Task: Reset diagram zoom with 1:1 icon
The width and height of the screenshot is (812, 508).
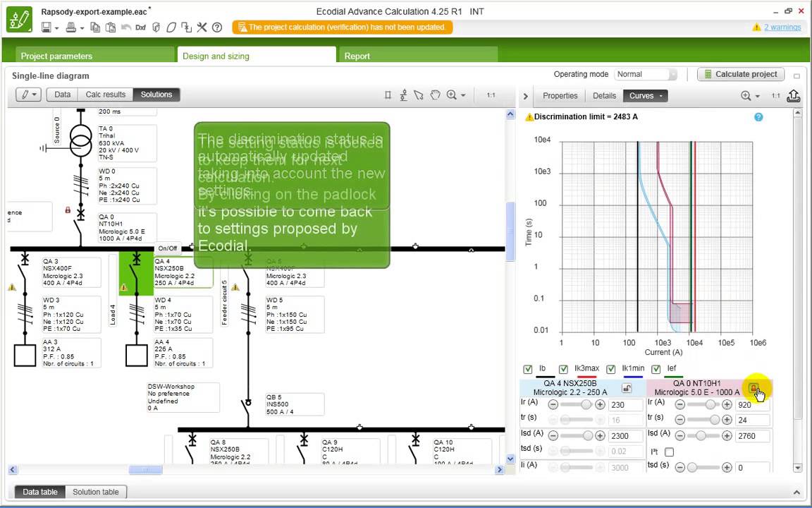Action: click(491, 95)
